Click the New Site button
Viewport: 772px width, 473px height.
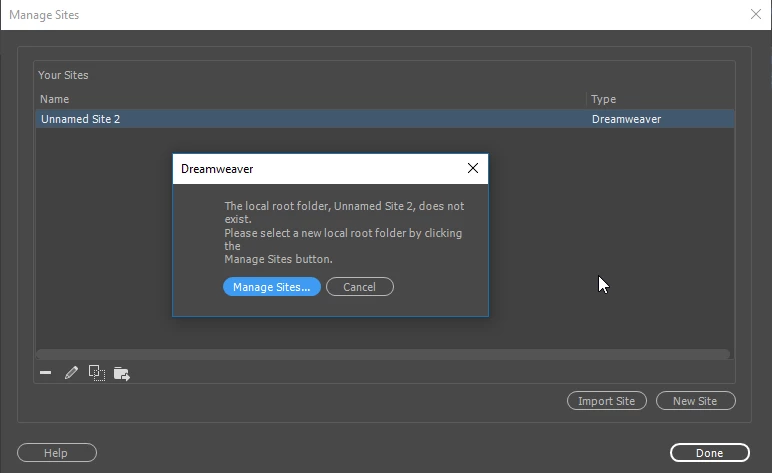click(x=696, y=401)
